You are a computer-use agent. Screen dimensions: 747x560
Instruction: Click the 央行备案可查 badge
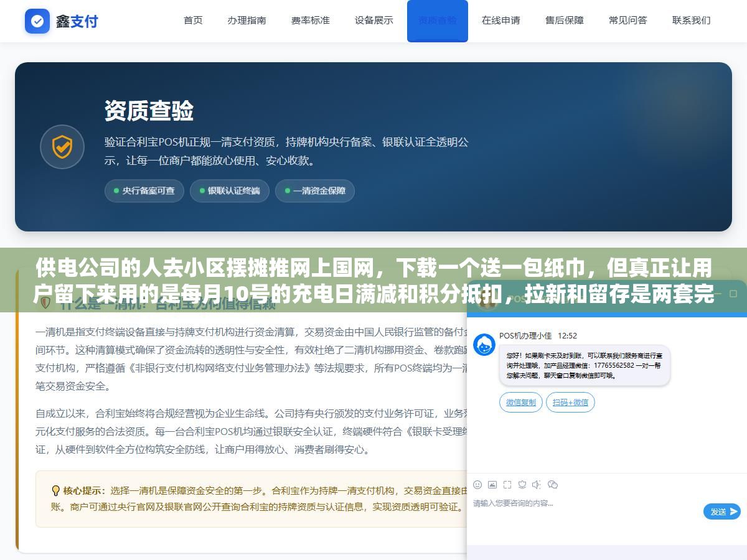pyautogui.click(x=144, y=191)
